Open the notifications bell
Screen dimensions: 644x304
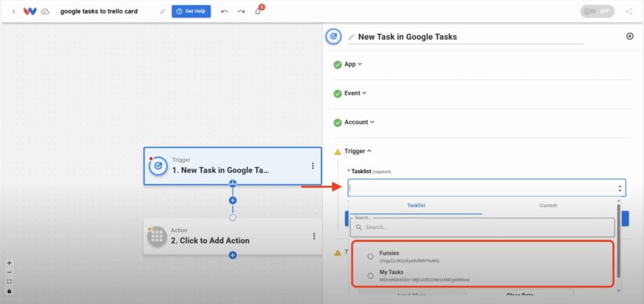258,11
